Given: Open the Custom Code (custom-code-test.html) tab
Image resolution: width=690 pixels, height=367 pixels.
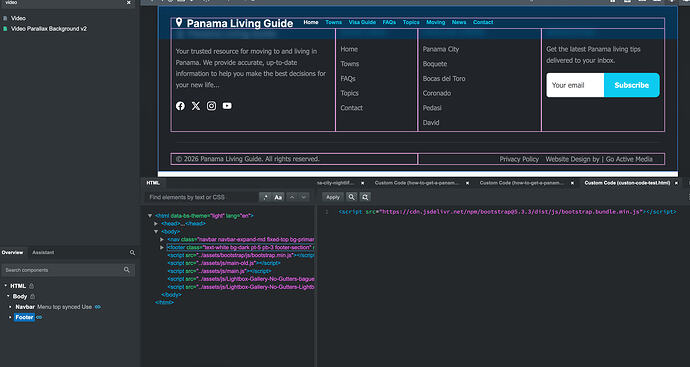Looking at the screenshot, I should tap(627, 183).
